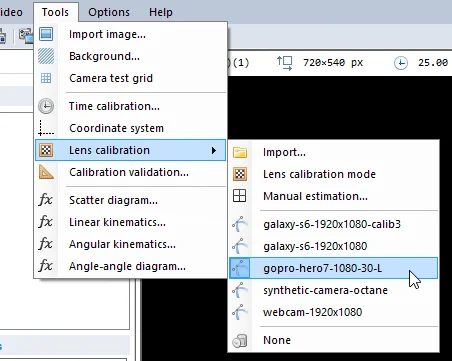Click the 25.00 frame rate value
This screenshot has width=452, height=361.
click(433, 63)
